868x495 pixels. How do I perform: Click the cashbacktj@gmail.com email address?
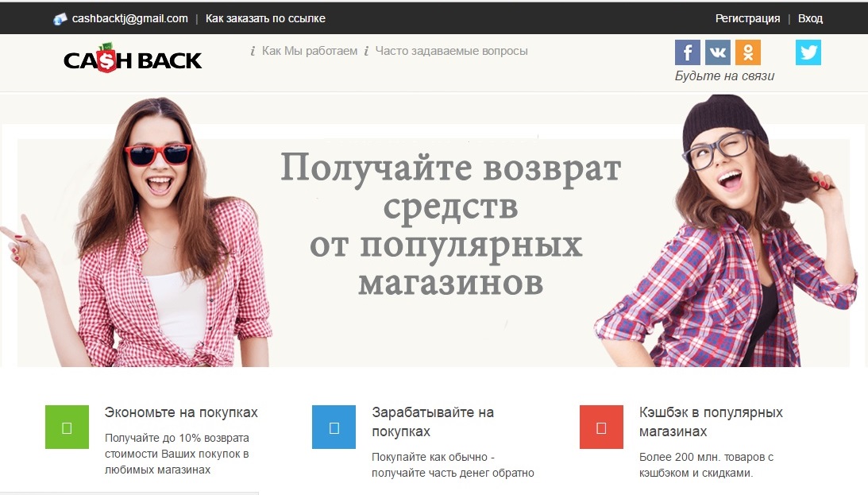pos(130,18)
